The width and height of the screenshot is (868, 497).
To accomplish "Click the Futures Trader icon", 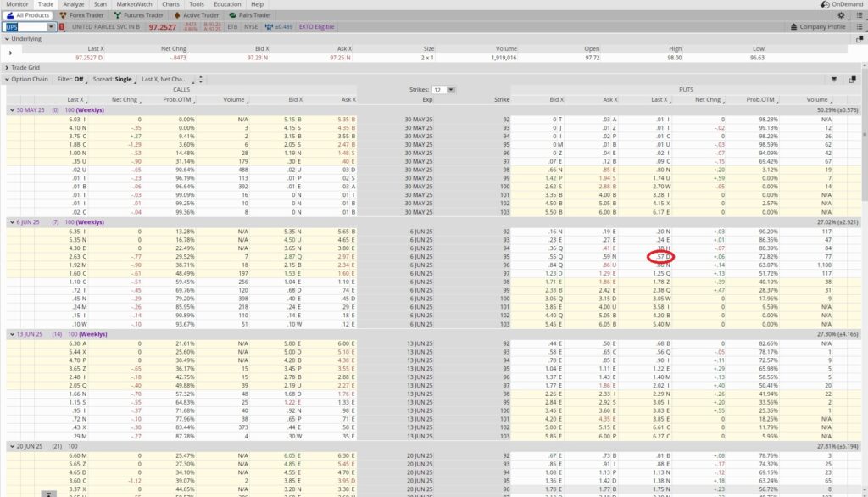I will coord(117,15).
